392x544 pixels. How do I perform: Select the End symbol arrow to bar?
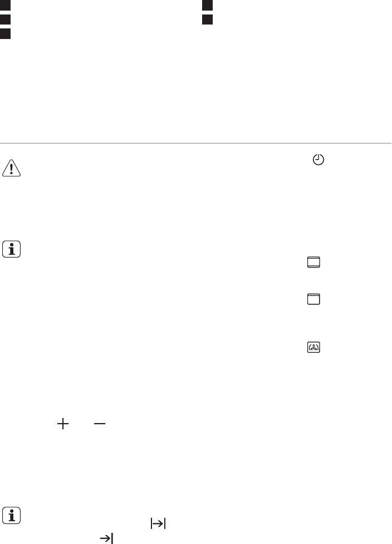[x=106, y=538]
